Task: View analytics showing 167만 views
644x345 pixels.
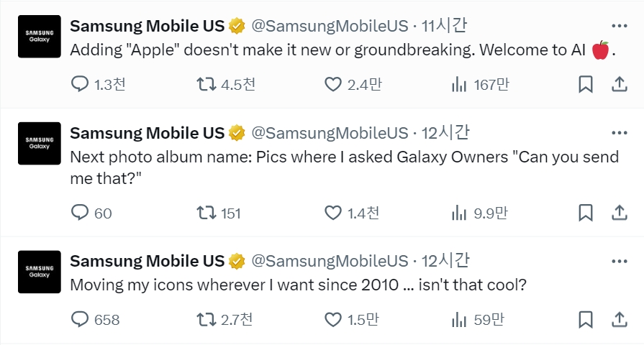Action: pos(480,85)
